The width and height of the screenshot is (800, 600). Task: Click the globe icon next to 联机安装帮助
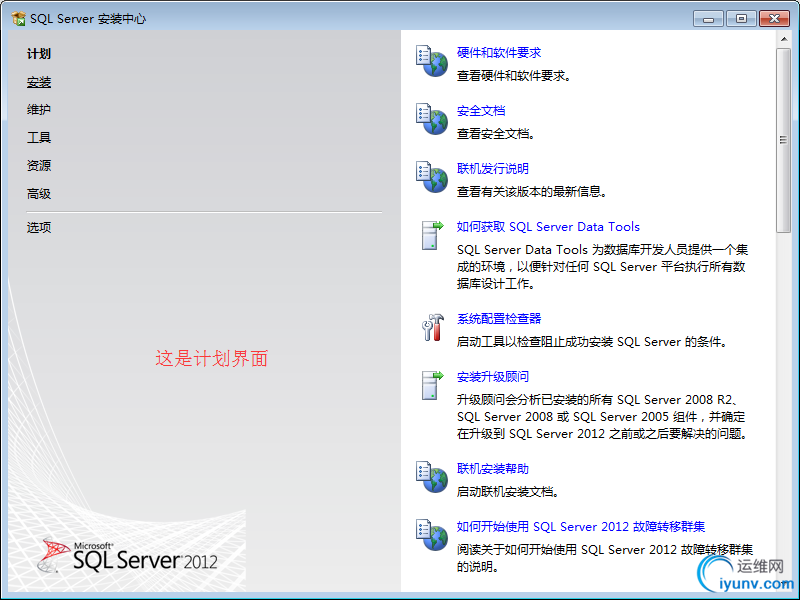[432, 478]
